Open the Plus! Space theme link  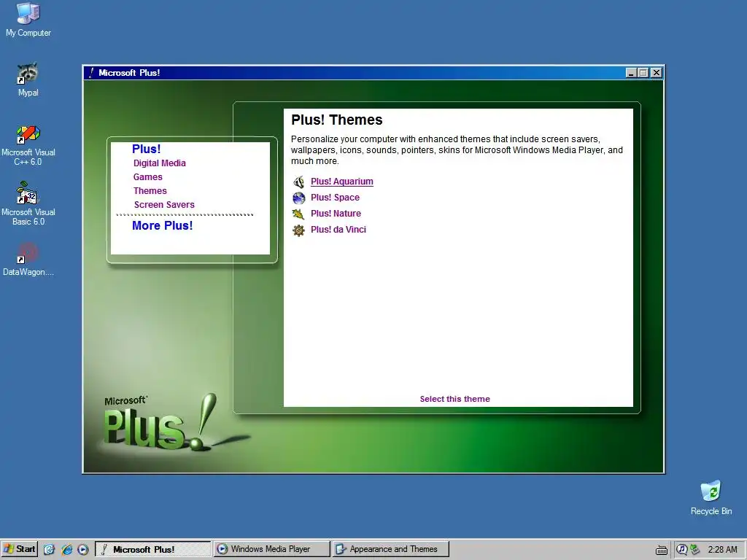click(335, 197)
